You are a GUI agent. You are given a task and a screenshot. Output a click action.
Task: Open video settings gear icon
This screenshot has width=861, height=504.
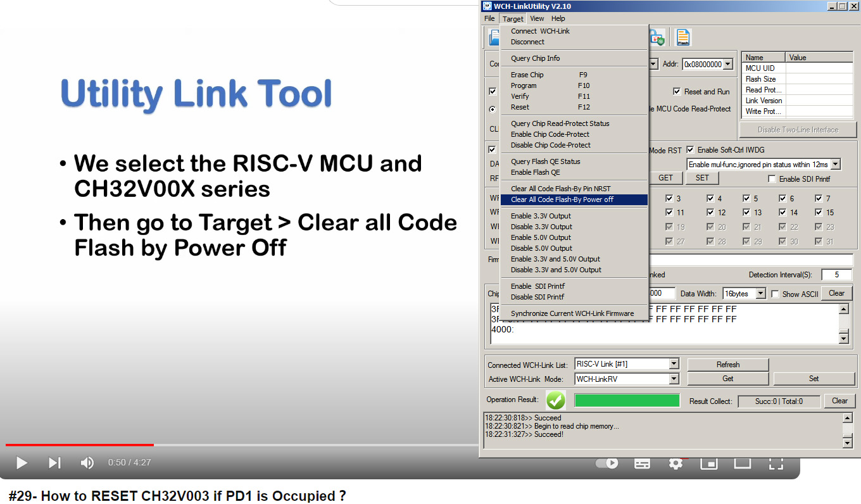[676, 463]
